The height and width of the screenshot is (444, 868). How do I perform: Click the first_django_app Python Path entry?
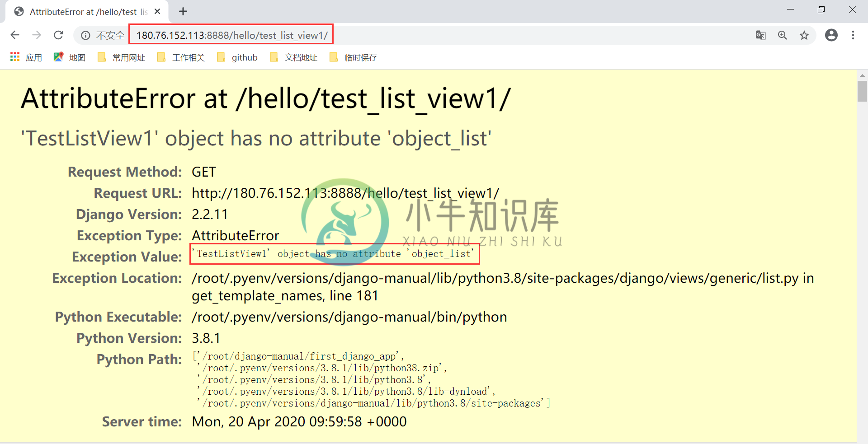point(299,356)
